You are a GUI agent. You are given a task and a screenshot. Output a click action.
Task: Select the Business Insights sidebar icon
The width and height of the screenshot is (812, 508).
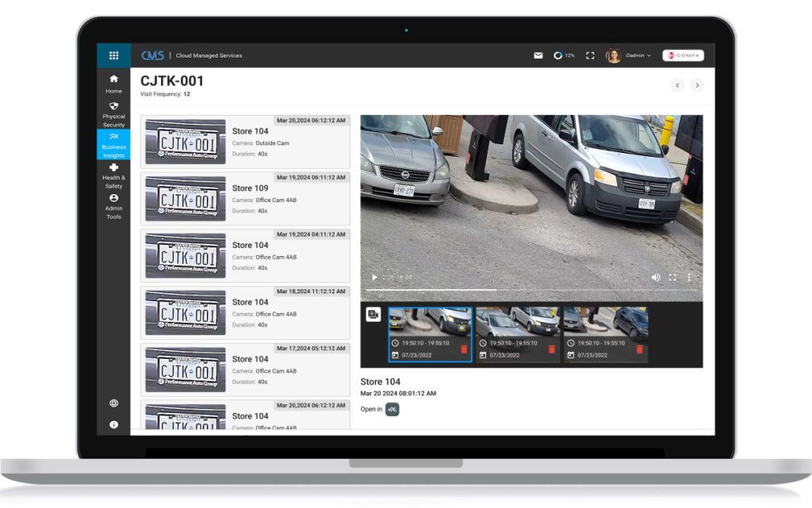pos(113,143)
